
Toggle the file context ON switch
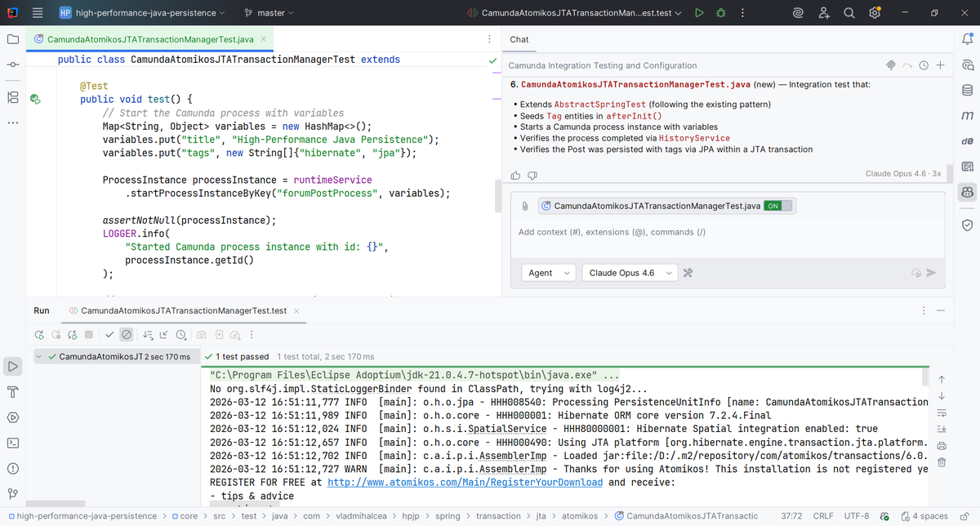pos(777,206)
